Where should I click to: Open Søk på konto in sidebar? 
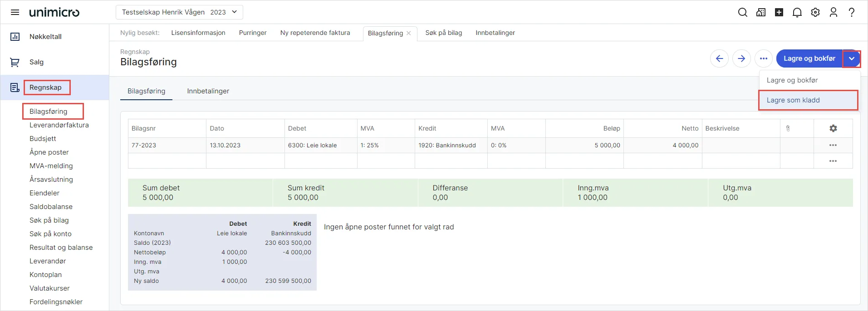click(x=50, y=234)
